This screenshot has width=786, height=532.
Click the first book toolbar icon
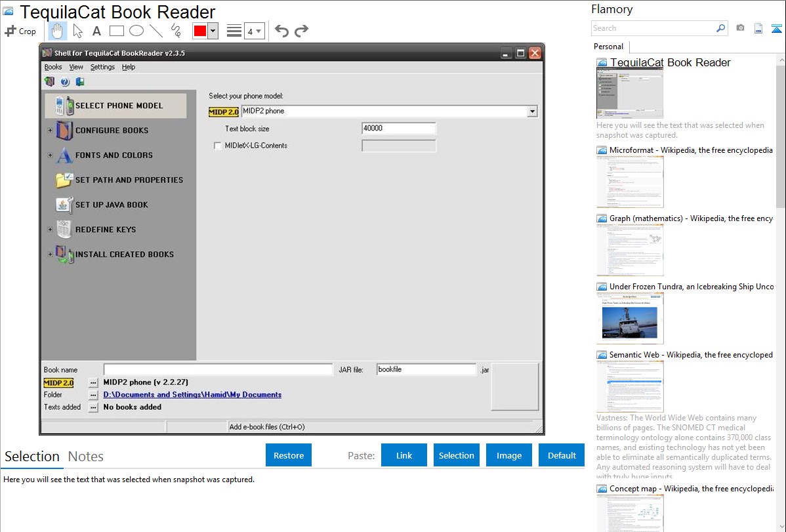(x=50, y=81)
